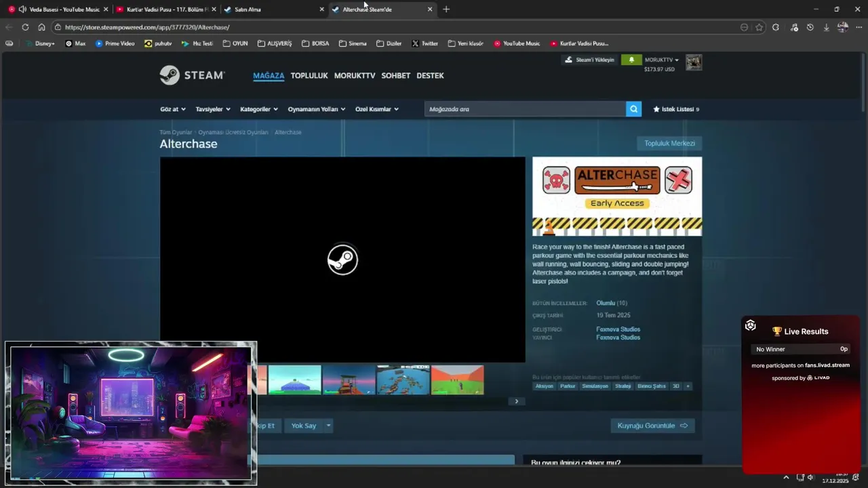Open the puhutv bookmark
868x488 pixels.
(158, 43)
